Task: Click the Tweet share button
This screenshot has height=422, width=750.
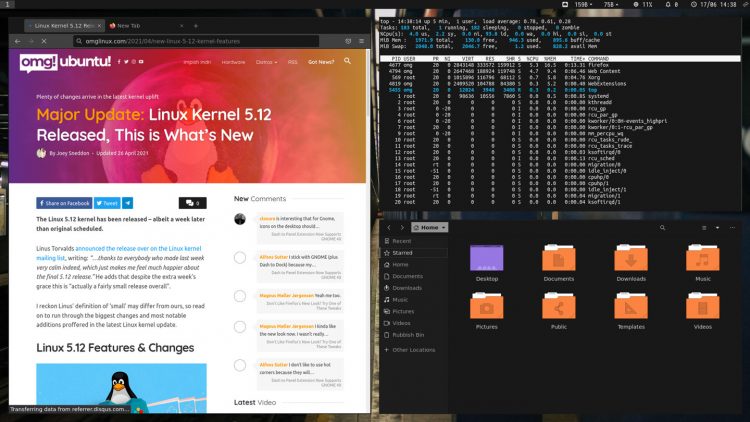Action: 107,203
